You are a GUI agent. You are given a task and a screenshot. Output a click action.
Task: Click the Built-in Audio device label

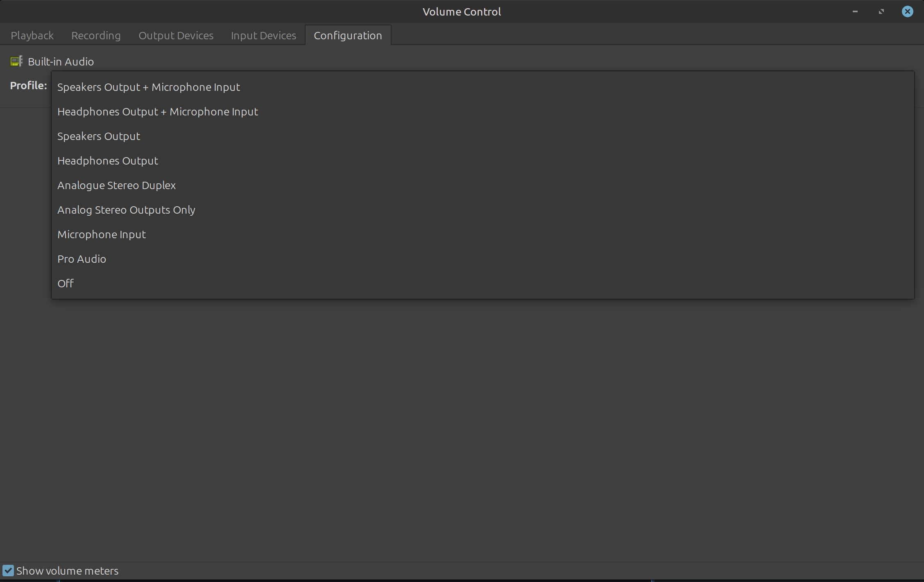coord(61,62)
